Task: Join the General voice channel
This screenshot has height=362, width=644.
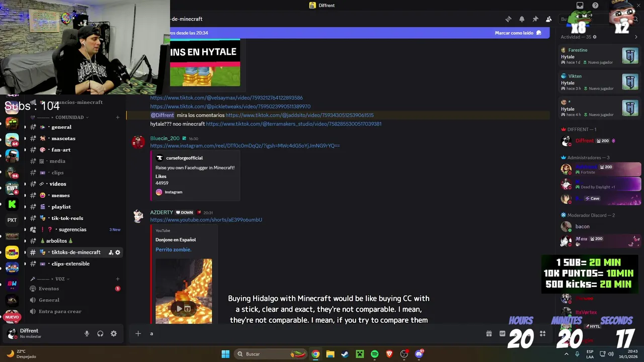Action: [75, 300]
